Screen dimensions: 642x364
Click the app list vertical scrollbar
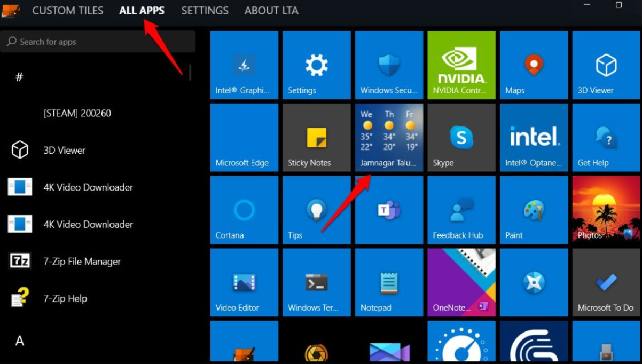point(190,72)
